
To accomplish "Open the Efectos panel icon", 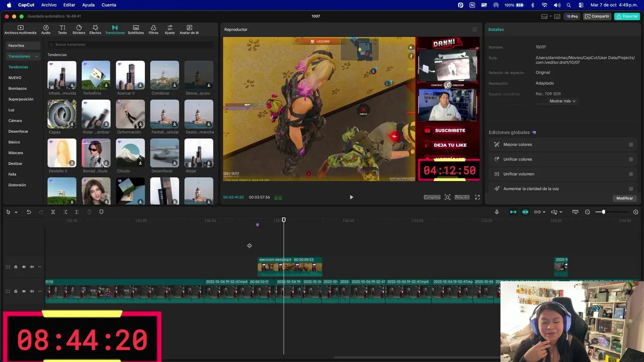I will point(95,28).
